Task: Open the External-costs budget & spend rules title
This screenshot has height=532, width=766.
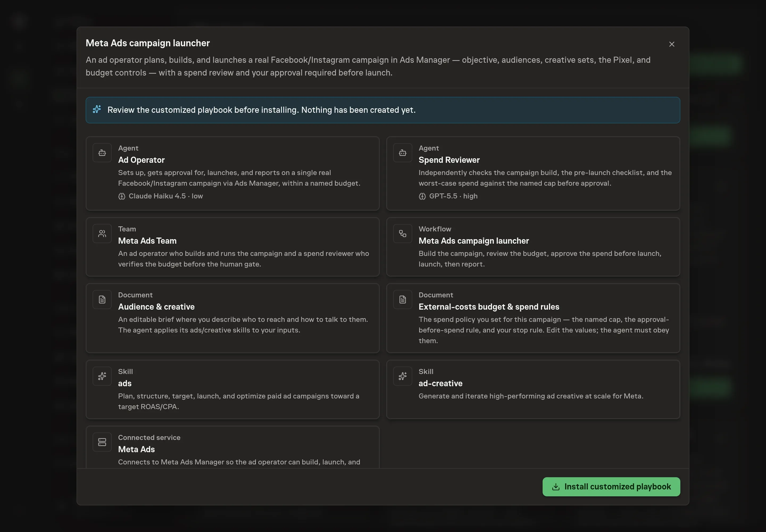Action: (489, 307)
